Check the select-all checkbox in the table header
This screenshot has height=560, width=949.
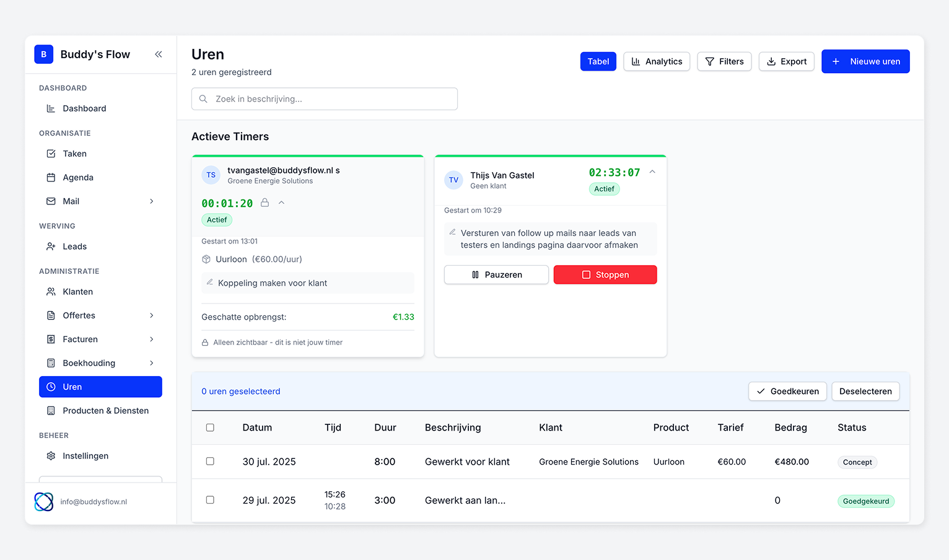[x=210, y=427]
